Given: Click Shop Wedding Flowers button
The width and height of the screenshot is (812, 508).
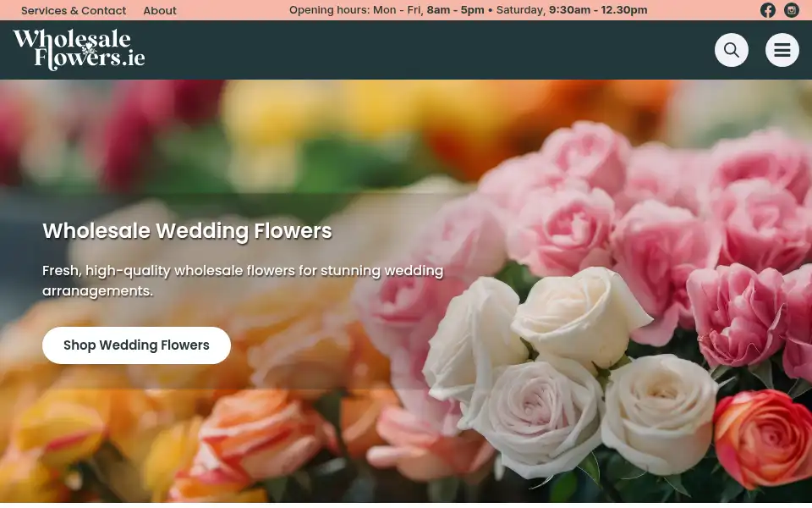Looking at the screenshot, I should (x=136, y=345).
